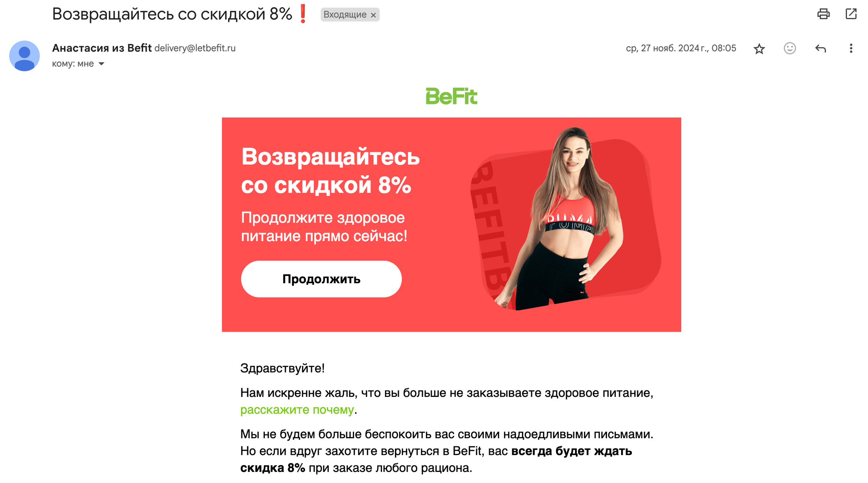Click the woman's photo in the banner
Viewport: 868px width, 483px height.
tap(566, 218)
